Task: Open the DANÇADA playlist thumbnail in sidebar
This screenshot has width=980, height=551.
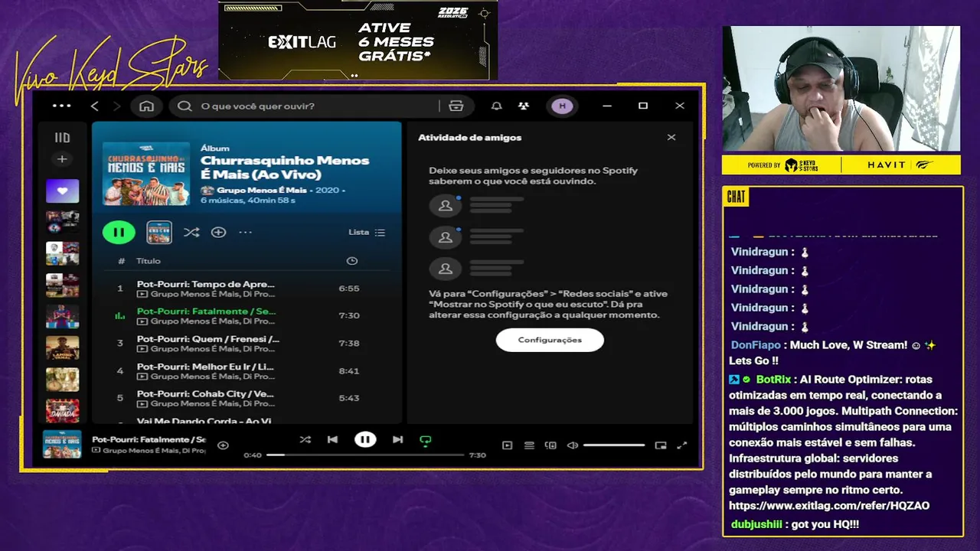Action: tap(62, 410)
